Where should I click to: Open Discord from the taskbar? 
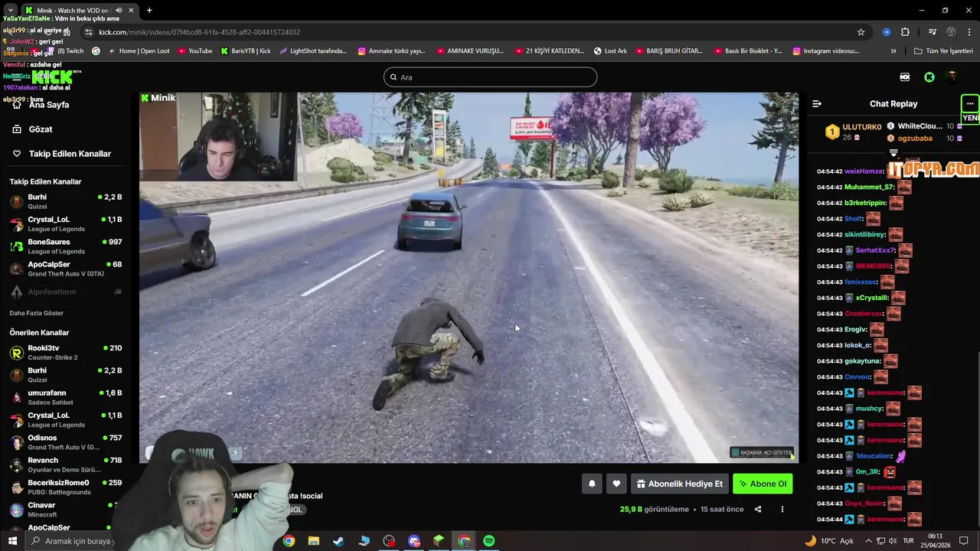(x=414, y=541)
